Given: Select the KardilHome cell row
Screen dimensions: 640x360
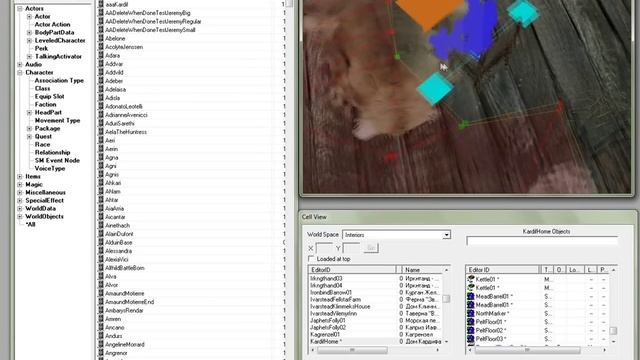Looking at the screenshot, I should (375, 342).
